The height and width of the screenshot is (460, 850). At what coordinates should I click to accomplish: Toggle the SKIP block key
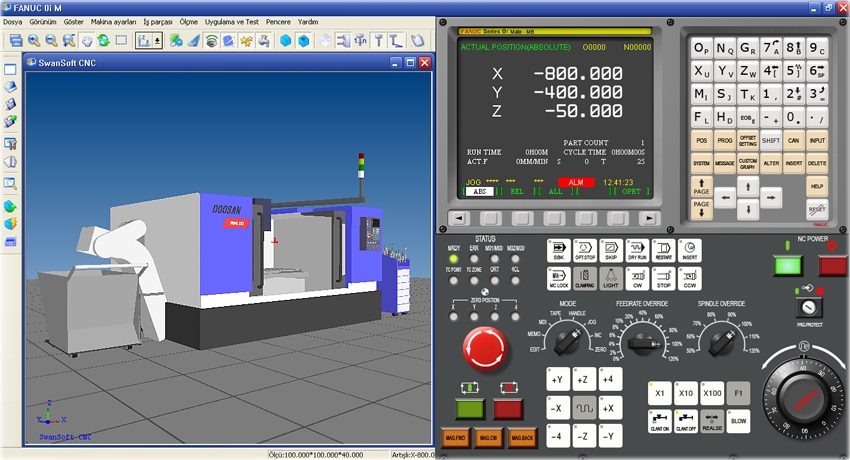(611, 251)
